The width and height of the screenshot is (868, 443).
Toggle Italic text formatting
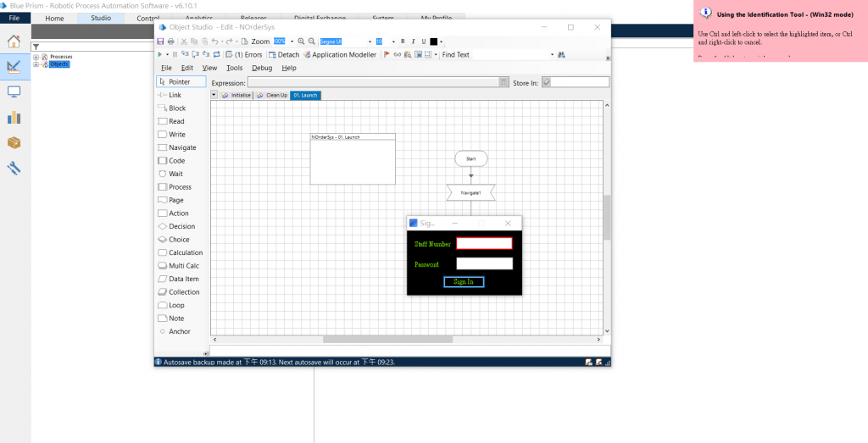(413, 42)
